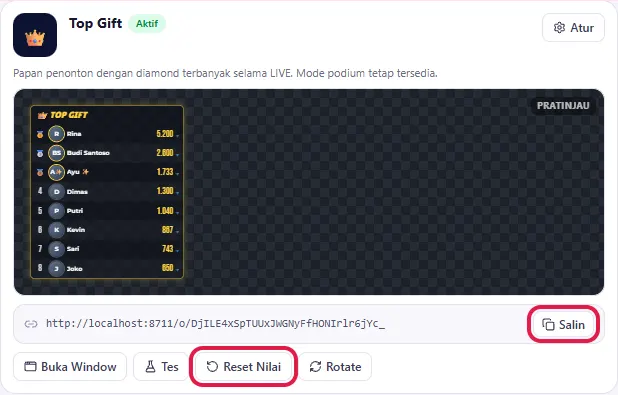Click the flask icon in Tes

150,367
